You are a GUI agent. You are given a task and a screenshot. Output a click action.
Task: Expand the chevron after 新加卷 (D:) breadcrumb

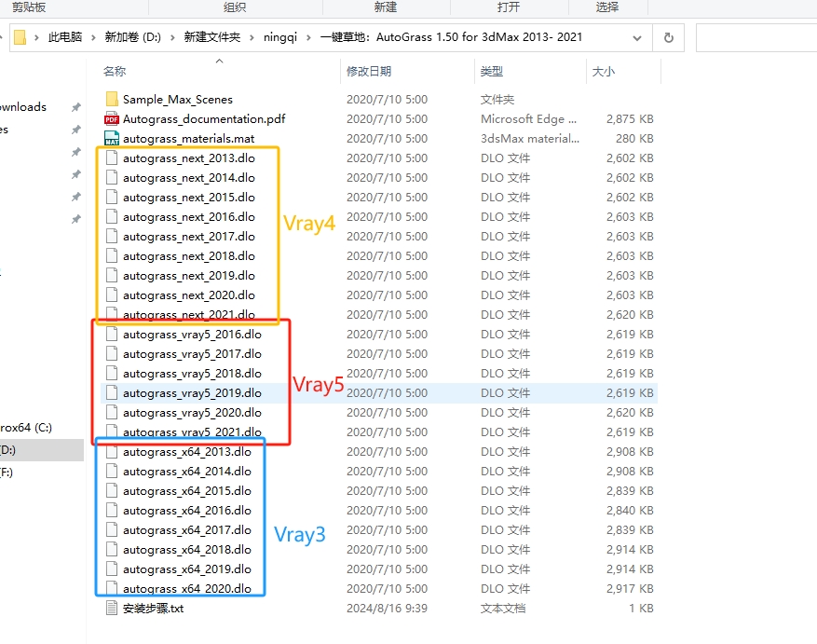click(172, 37)
